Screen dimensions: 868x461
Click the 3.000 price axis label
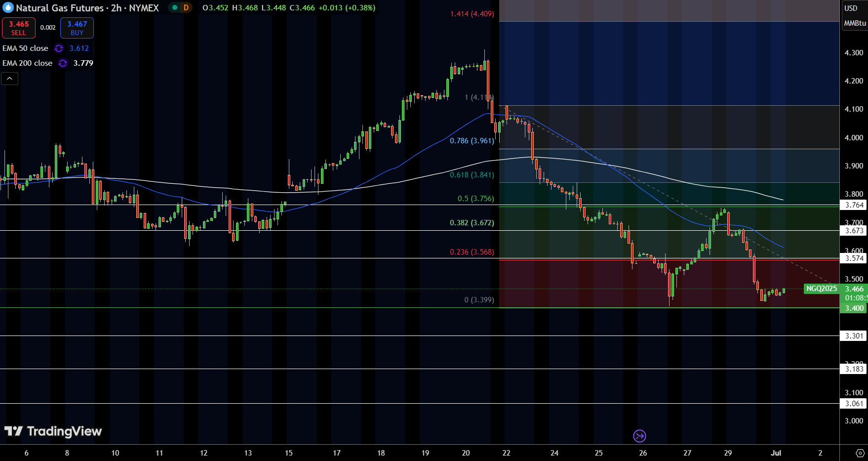[x=854, y=421]
